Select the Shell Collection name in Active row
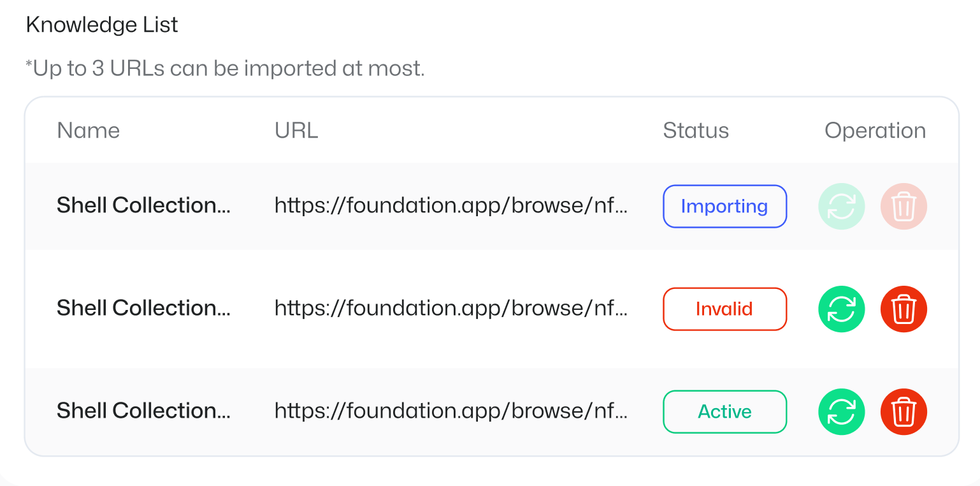The image size is (980, 486). click(143, 411)
